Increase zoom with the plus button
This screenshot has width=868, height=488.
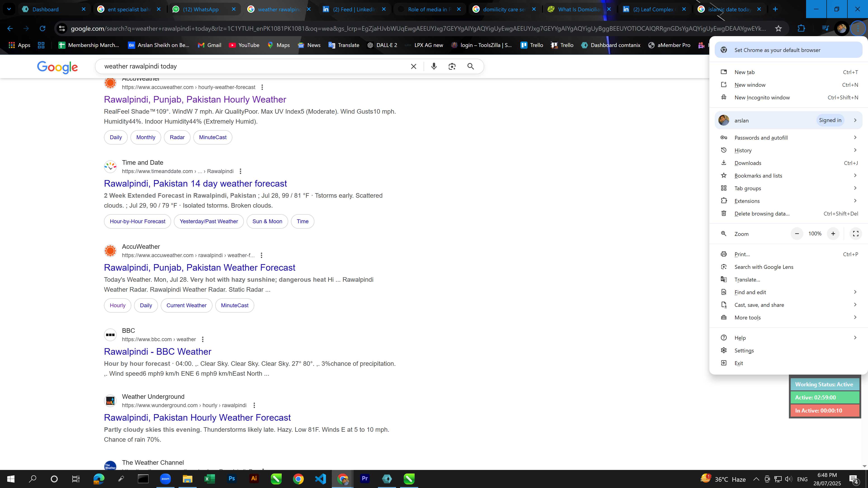click(833, 234)
